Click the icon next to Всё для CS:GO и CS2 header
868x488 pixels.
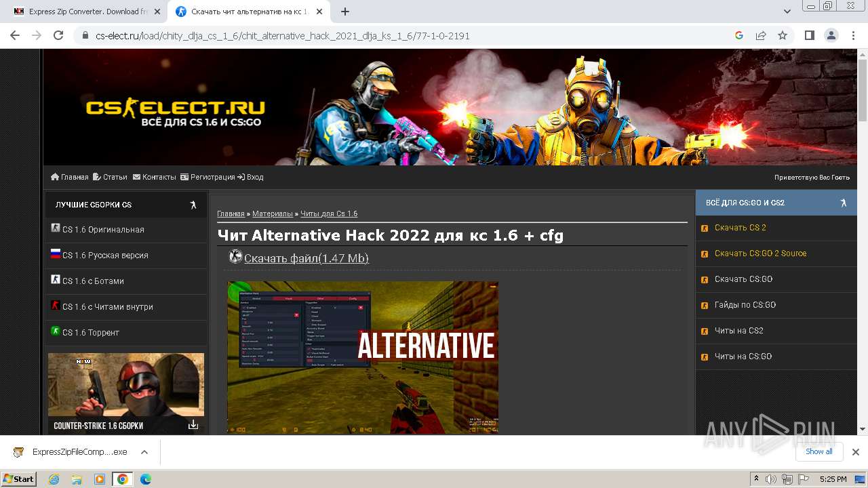click(844, 203)
